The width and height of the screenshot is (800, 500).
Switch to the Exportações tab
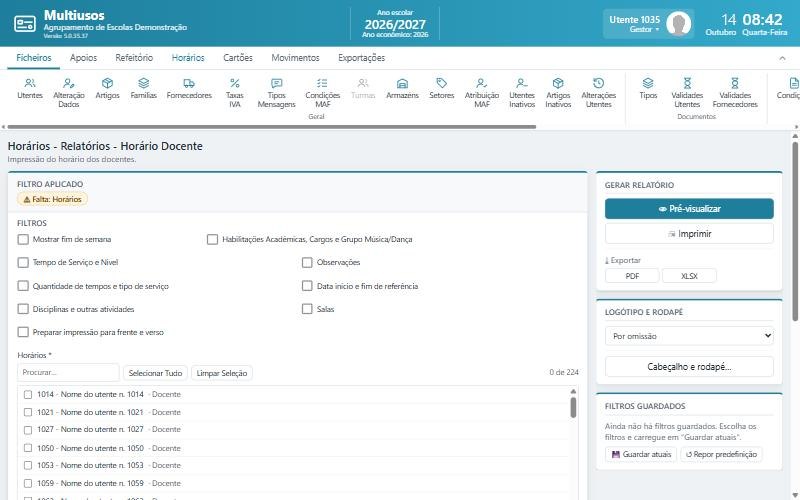[x=361, y=58]
